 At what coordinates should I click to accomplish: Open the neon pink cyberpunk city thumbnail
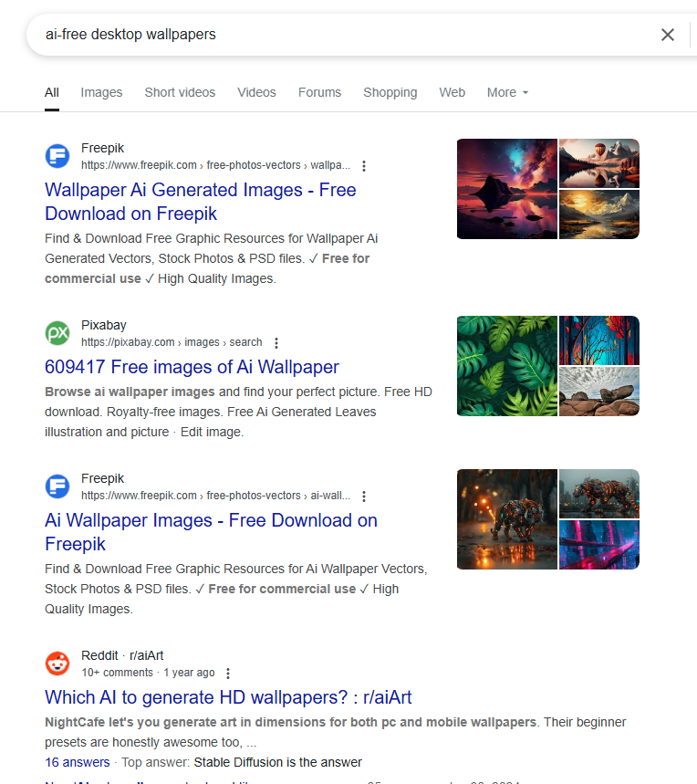tap(599, 545)
